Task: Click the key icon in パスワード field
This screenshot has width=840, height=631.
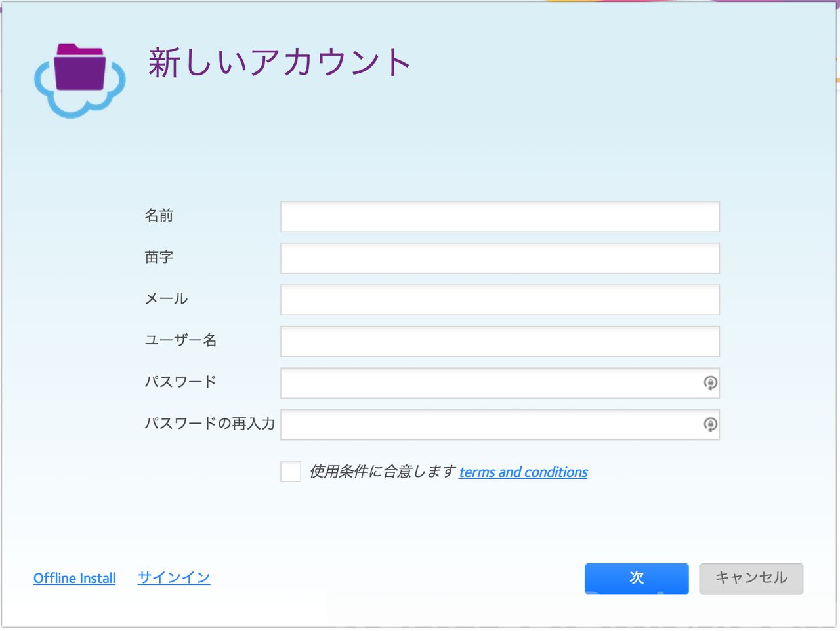Action: coord(710,383)
